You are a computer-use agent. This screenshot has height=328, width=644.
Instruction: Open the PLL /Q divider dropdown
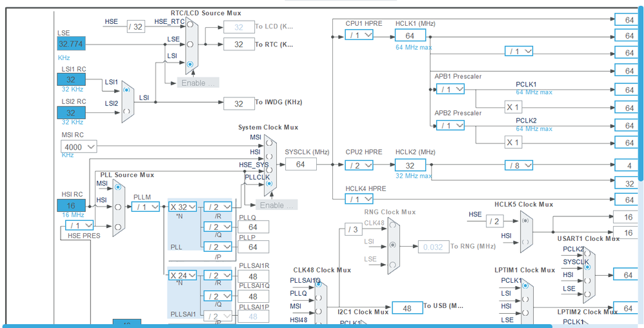(x=217, y=227)
